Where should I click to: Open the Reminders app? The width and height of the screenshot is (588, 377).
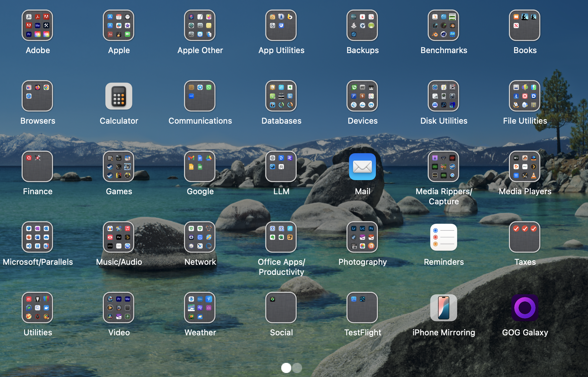[444, 237]
